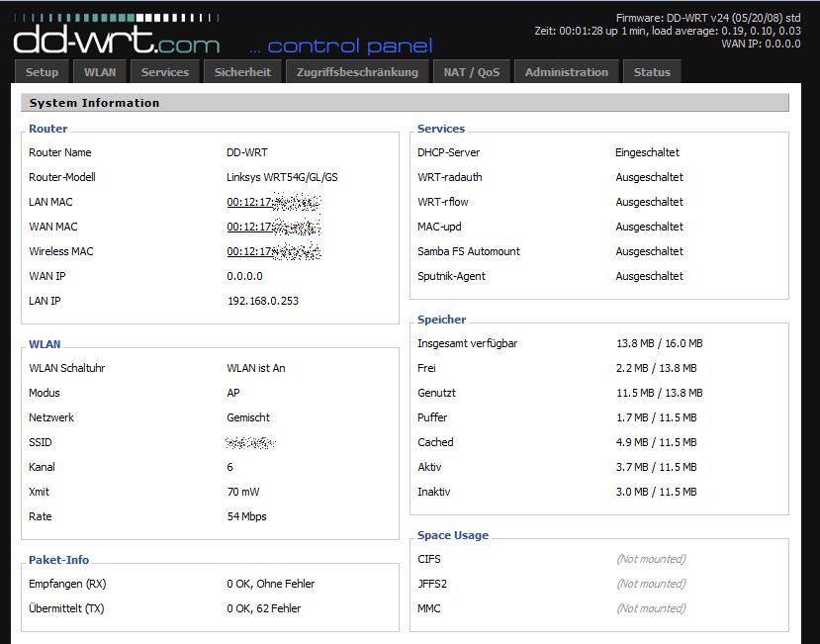Viewport: 820px width, 644px height.
Task: Select the Status tab
Action: click(651, 71)
